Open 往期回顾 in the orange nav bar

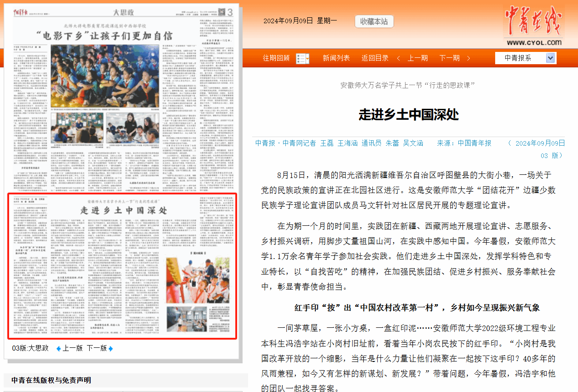[276, 58]
